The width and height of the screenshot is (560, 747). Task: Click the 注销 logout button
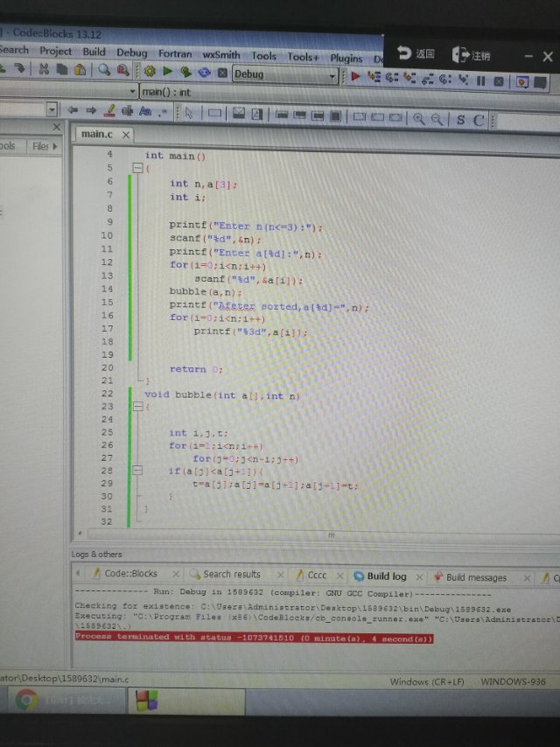pos(471,55)
